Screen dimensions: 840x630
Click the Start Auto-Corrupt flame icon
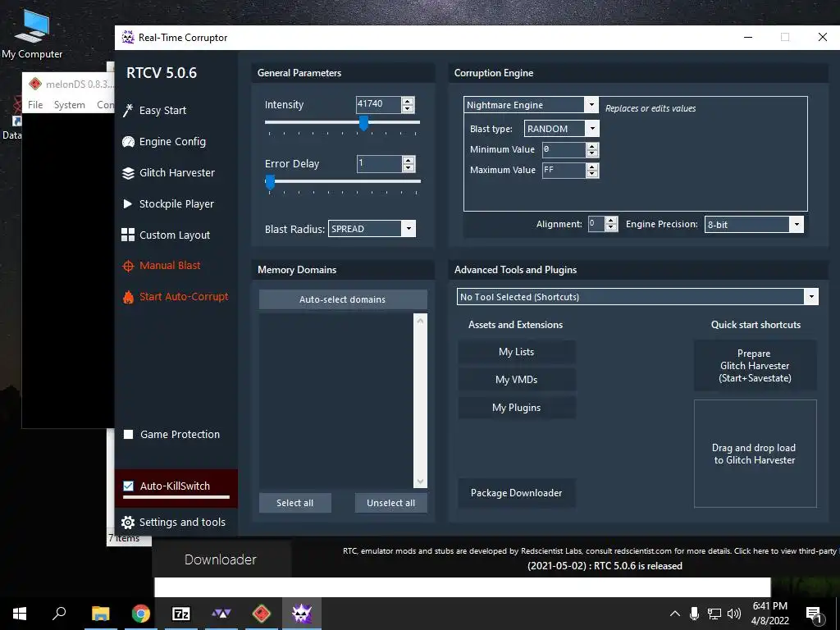pos(128,297)
